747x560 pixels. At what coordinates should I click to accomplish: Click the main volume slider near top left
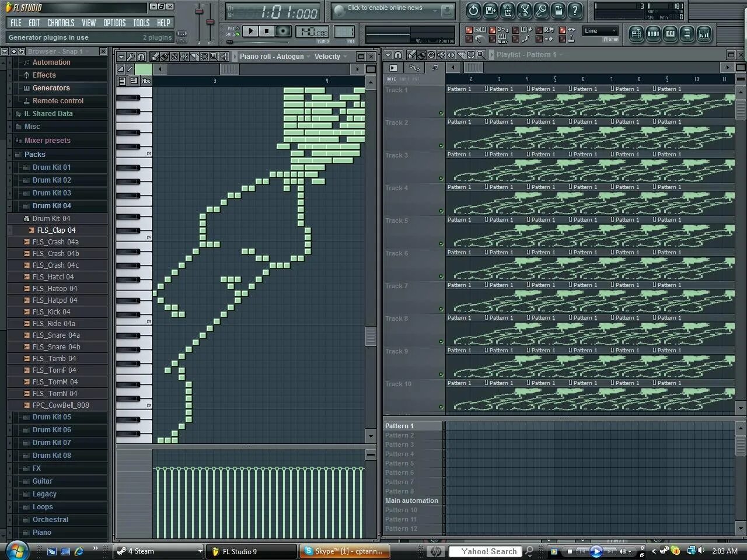(198, 16)
